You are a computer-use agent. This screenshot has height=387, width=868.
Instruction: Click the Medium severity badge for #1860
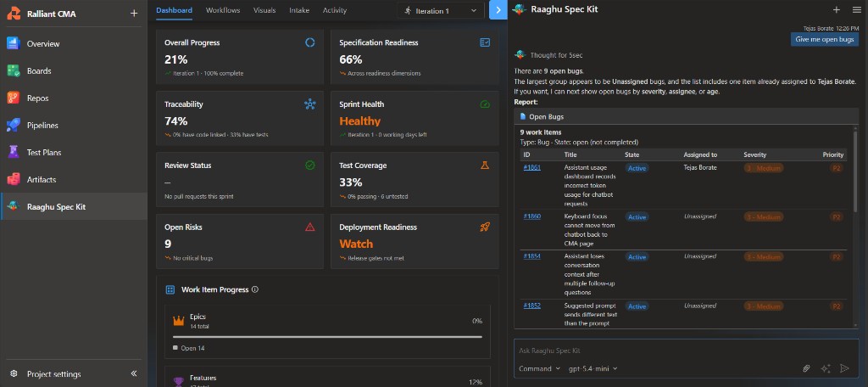point(764,216)
